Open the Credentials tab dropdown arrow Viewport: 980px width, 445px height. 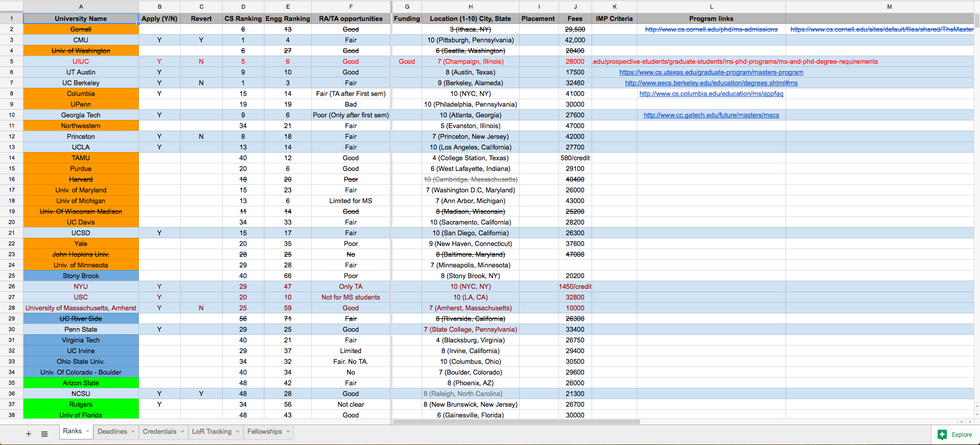click(182, 432)
